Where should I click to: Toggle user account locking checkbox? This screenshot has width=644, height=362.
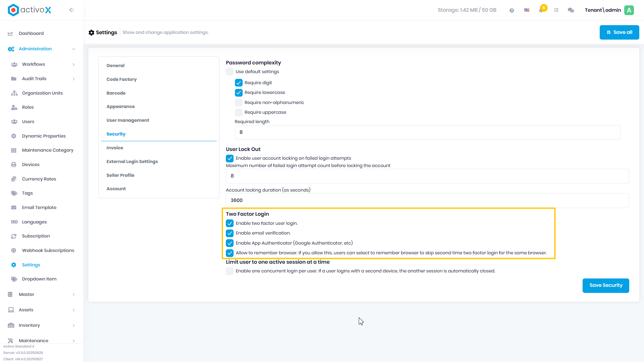click(230, 158)
